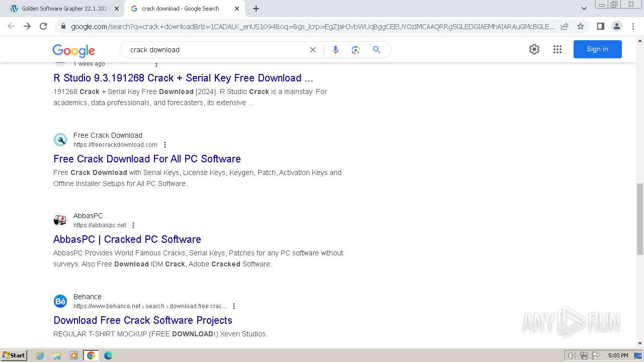Image resolution: width=644 pixels, height=362 pixels.
Task: Toggle the Chrome side panel
Action: point(600,26)
